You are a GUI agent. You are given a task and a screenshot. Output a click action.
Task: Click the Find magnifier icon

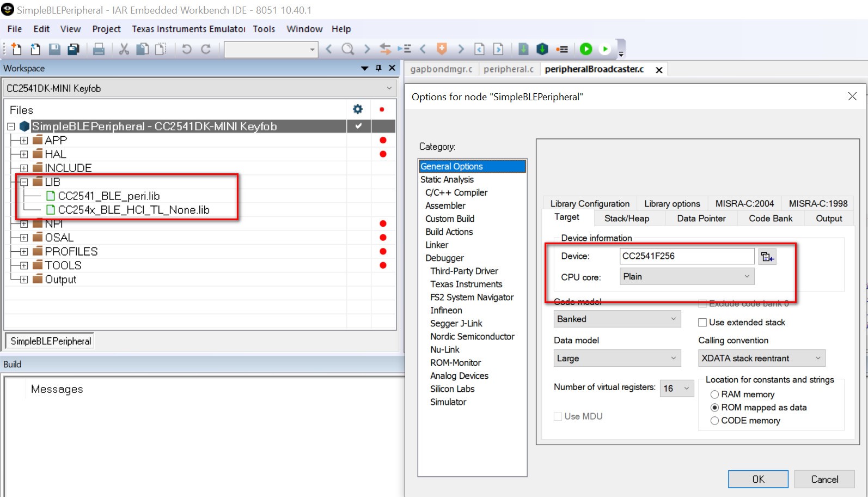[347, 49]
